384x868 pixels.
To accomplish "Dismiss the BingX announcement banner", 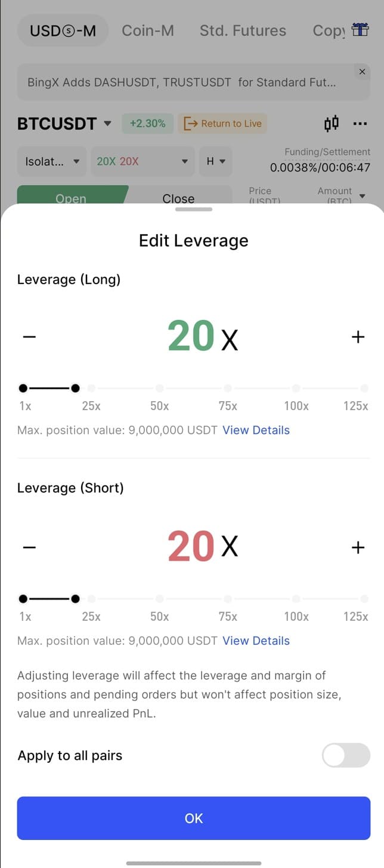I will [x=362, y=72].
